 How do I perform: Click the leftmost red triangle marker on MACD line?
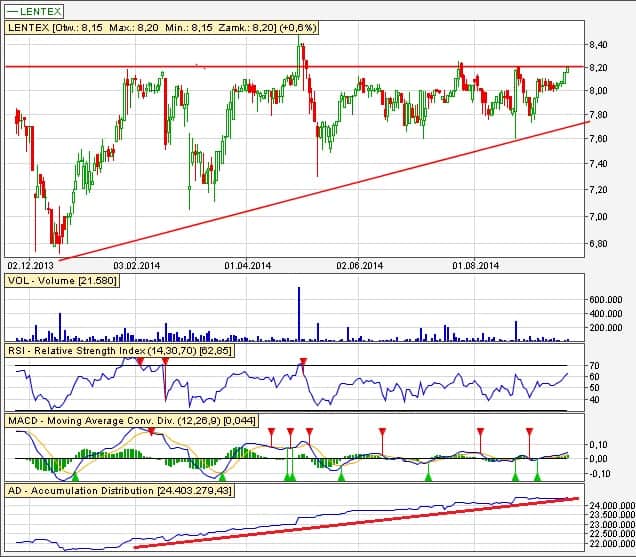click(x=152, y=431)
